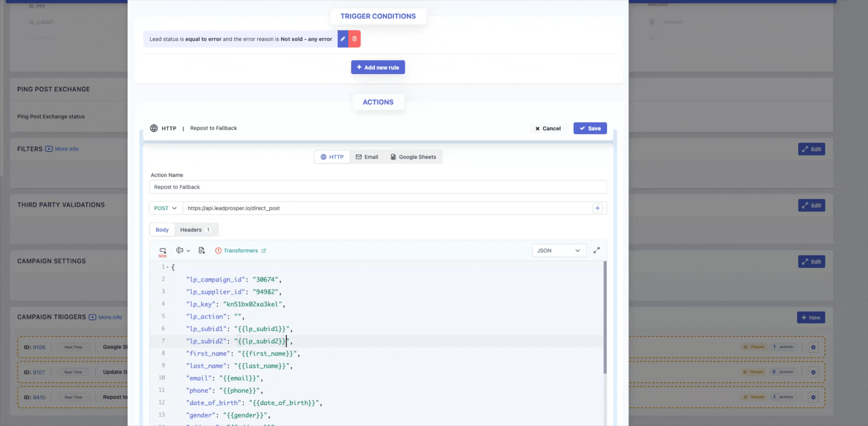Expand the body editor to fullscreen
This screenshot has height=426, width=868.
(x=597, y=250)
